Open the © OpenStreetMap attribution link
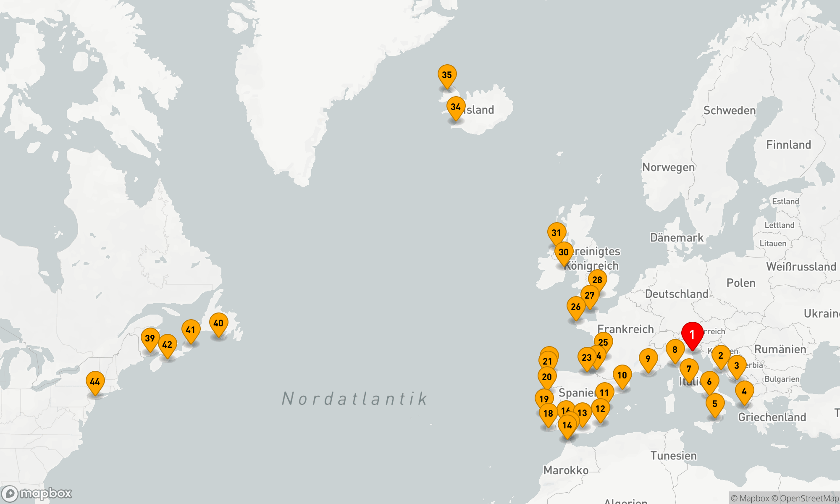Image resolution: width=840 pixels, height=504 pixels. click(x=805, y=498)
